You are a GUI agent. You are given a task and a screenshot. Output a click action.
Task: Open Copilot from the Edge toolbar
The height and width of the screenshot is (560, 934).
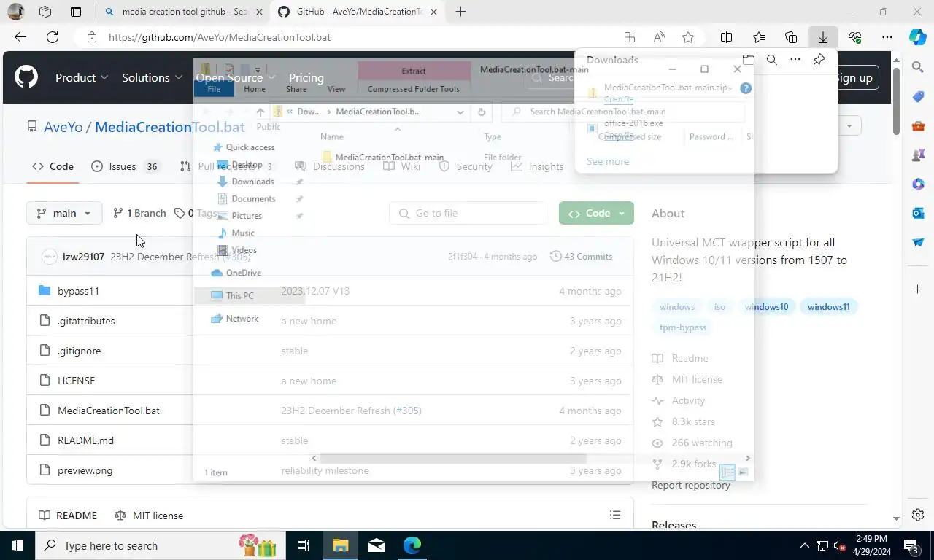[x=918, y=37]
